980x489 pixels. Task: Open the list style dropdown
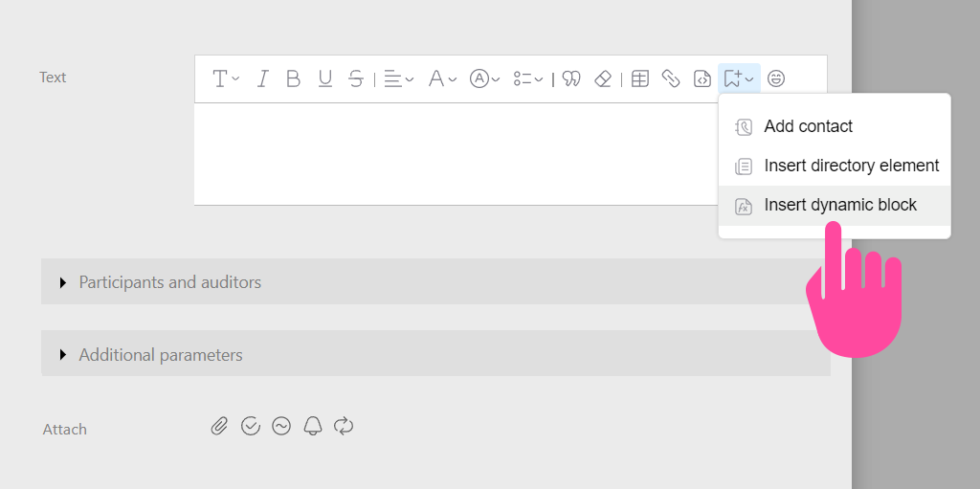click(528, 78)
